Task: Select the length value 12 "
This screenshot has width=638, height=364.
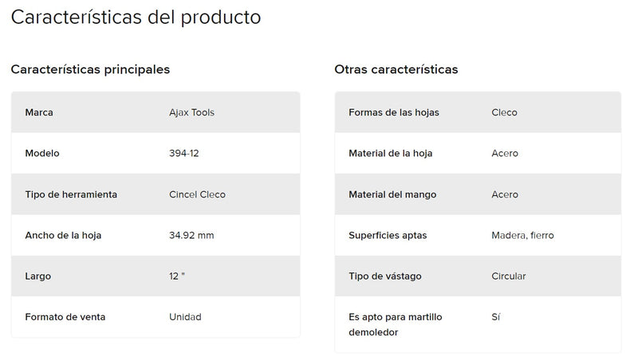Action: click(178, 276)
